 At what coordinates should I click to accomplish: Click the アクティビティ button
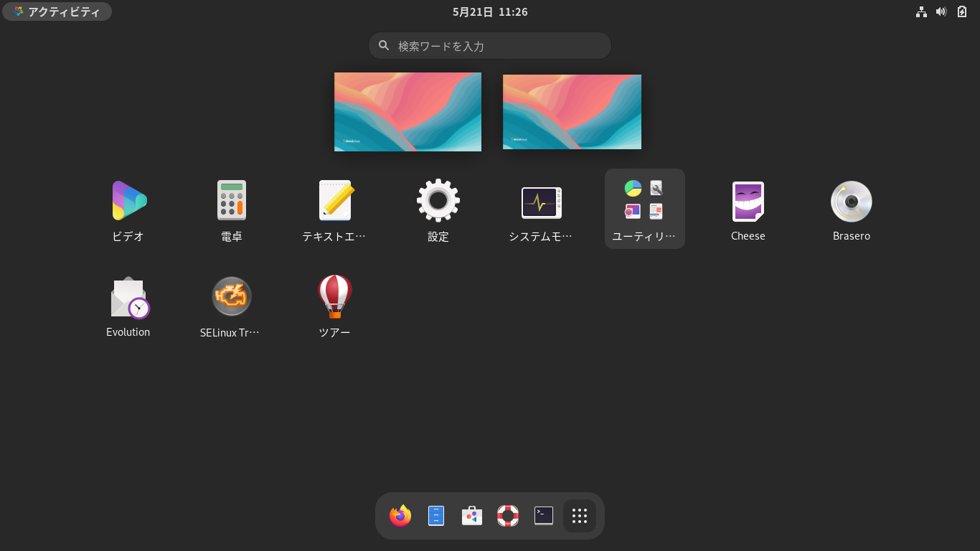pos(57,11)
